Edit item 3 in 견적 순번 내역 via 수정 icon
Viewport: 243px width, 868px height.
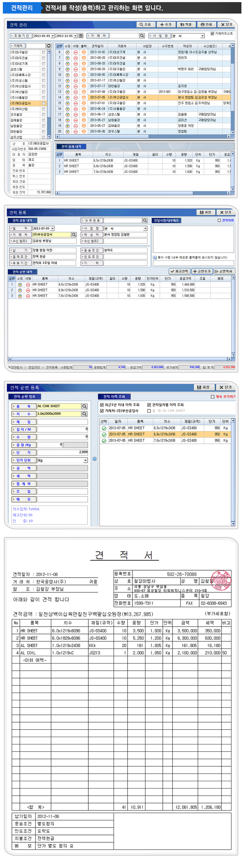20,296
